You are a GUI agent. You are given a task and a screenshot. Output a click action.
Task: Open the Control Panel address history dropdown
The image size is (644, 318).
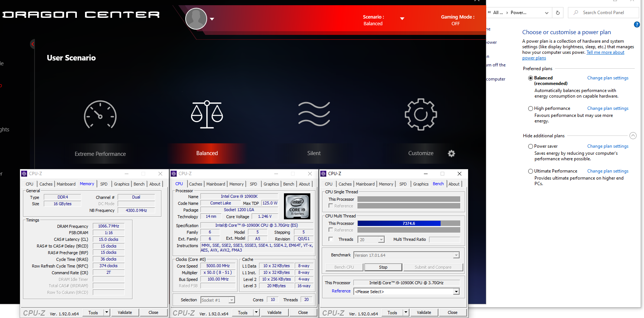tap(546, 13)
